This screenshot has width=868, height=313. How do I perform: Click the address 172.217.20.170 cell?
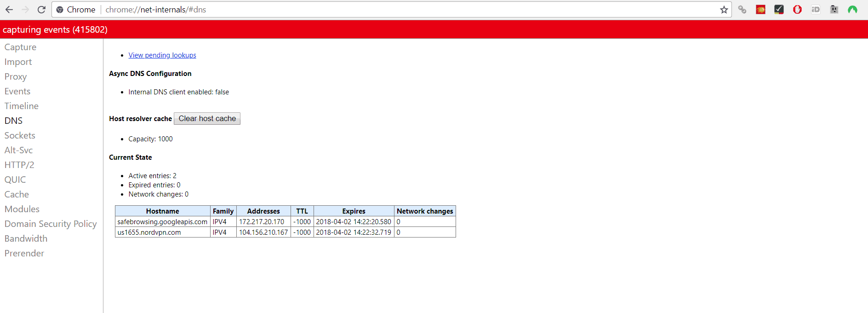click(263, 221)
